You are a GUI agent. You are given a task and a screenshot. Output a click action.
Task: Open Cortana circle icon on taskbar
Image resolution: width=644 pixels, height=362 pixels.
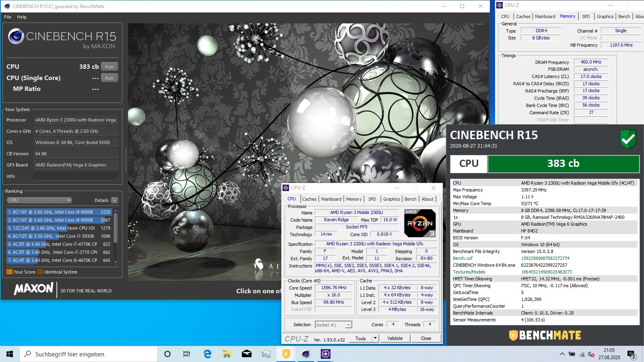pyautogui.click(x=167, y=354)
